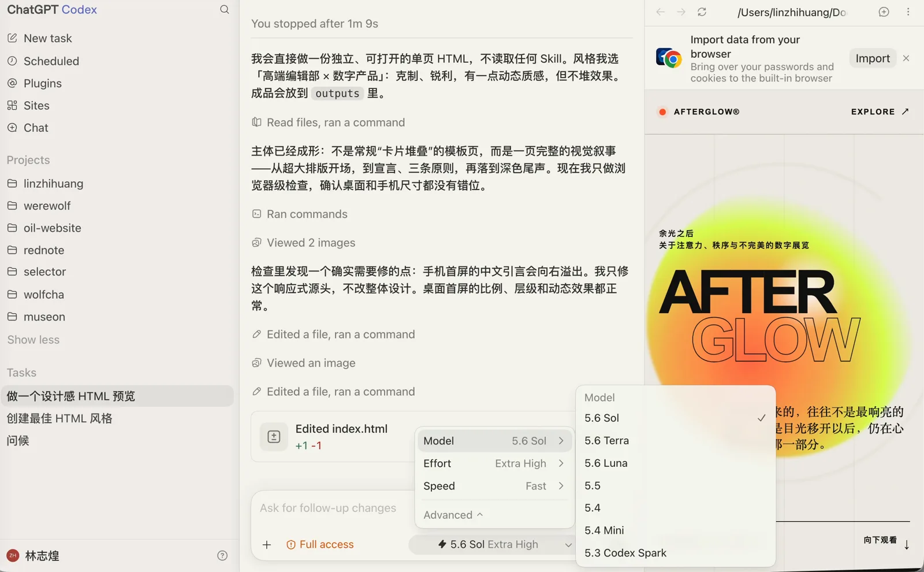Reload the built-in browser page
This screenshot has width=924, height=572.
[x=702, y=12]
